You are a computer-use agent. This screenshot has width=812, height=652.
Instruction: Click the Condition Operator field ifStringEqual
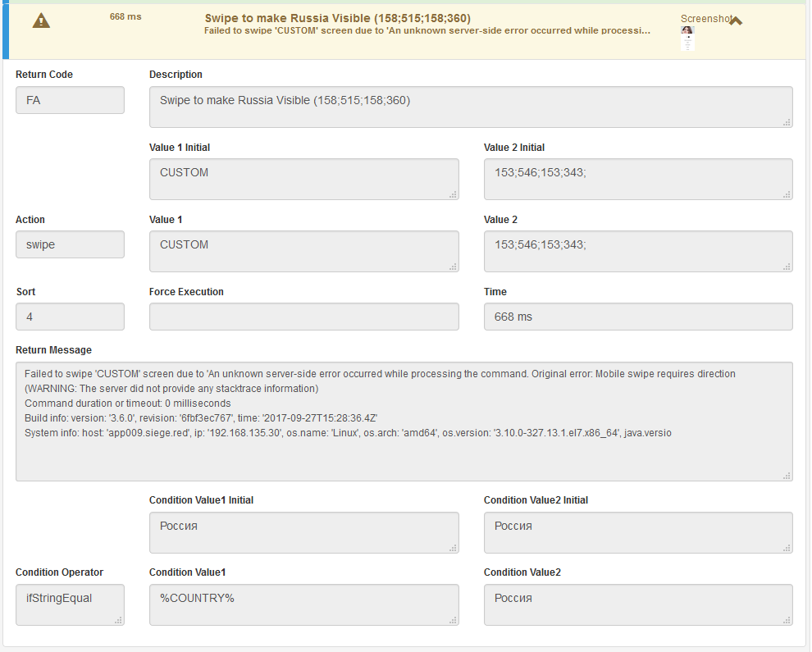[x=70, y=605]
